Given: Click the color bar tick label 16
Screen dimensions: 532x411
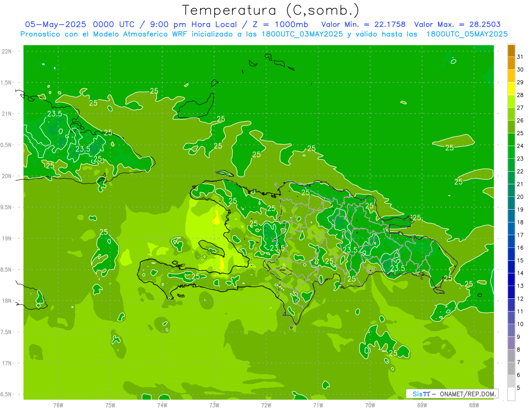Looking at the screenshot, I should tap(520, 248).
